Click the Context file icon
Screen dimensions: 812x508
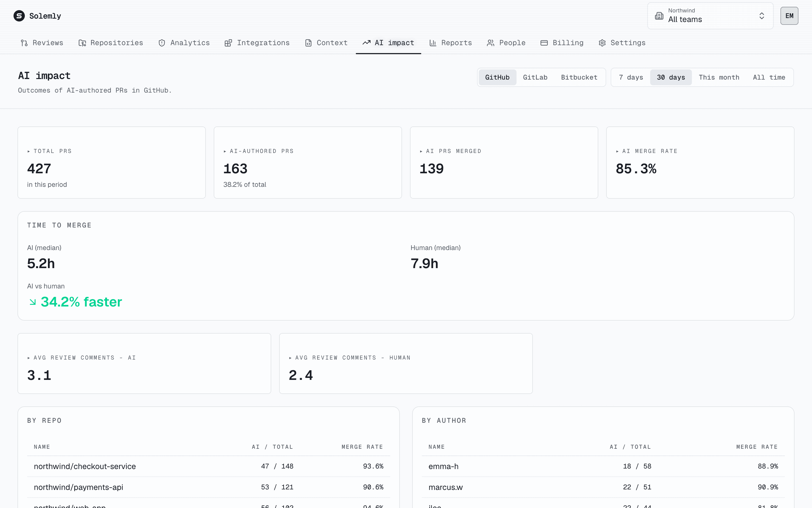tap(308, 43)
